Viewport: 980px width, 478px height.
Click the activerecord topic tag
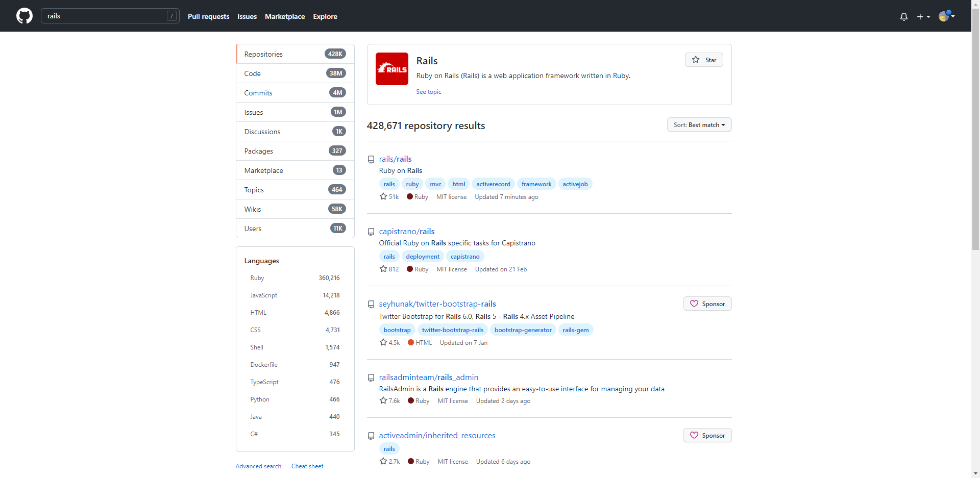[493, 184]
